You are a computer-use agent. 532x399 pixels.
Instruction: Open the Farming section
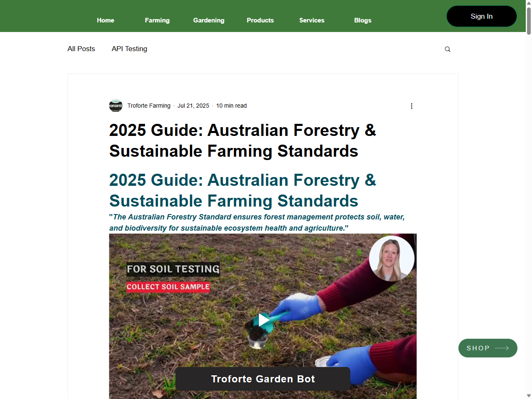[157, 20]
